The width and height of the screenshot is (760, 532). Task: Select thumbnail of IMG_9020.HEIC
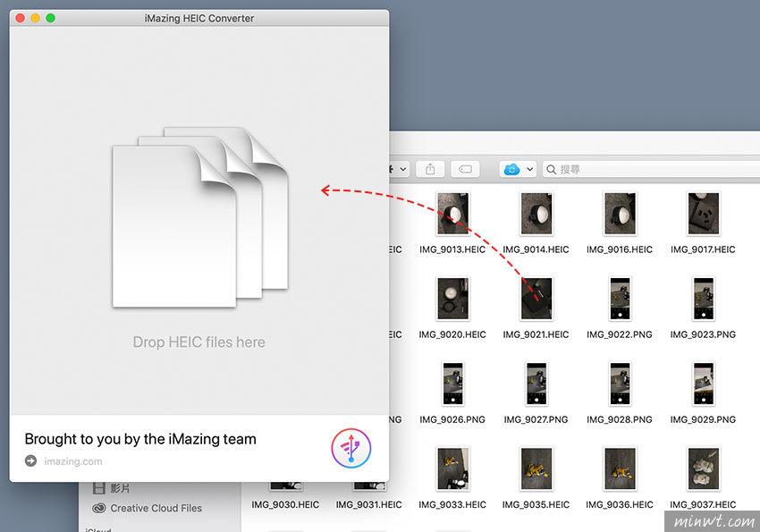tap(452, 299)
